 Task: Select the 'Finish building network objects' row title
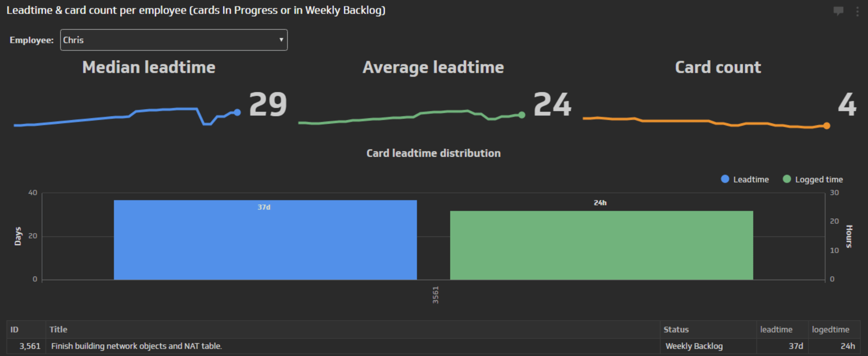[136, 346]
